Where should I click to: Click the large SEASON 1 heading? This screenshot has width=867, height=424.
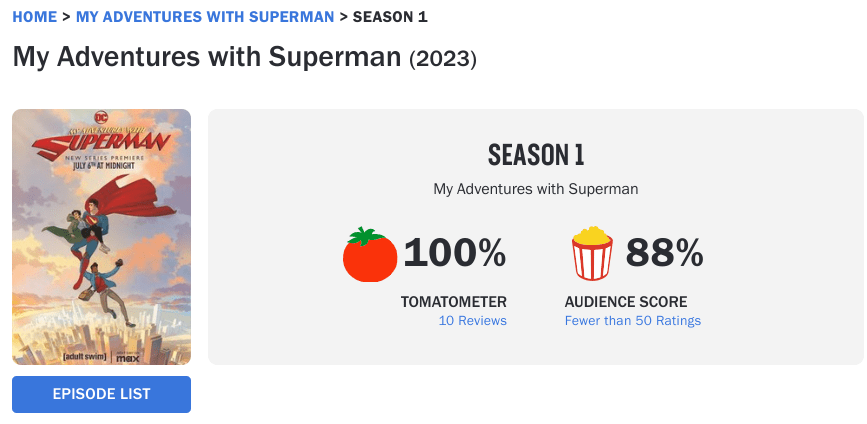(535, 155)
